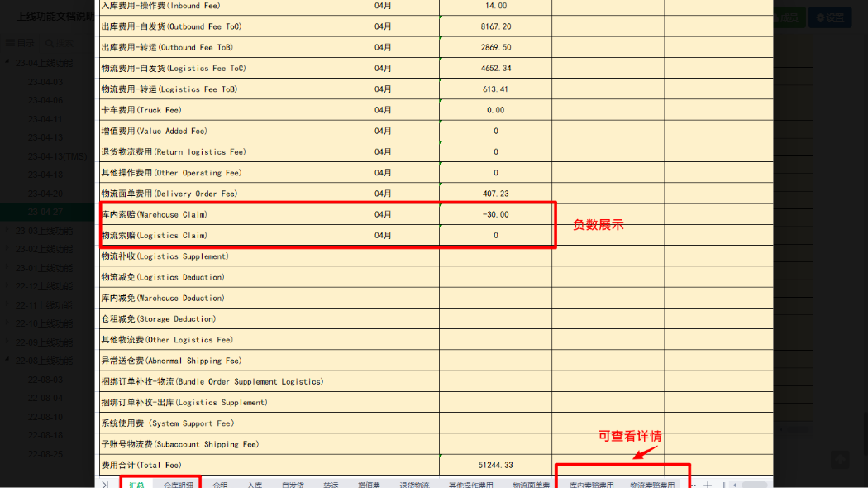The width and height of the screenshot is (868, 488).
Task: Open the 设置 settings gear button
Action: click(830, 17)
